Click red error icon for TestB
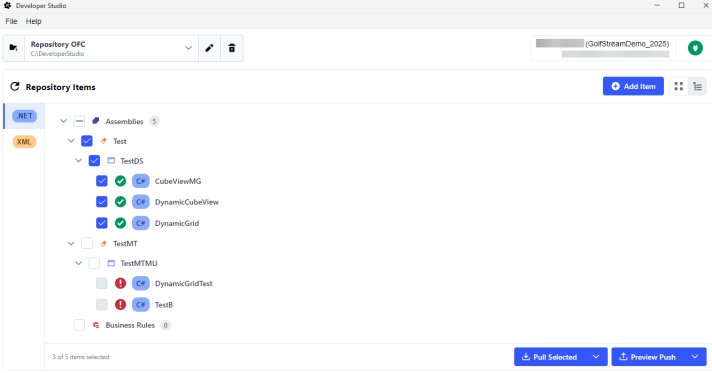Screen dimensions: 712x373 pyautogui.click(x=120, y=304)
